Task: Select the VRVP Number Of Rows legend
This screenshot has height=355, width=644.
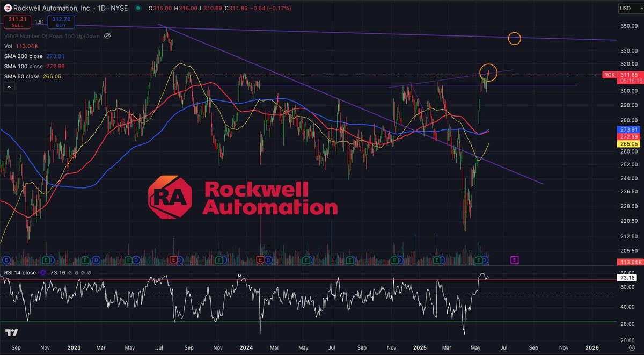Action: (x=52, y=36)
